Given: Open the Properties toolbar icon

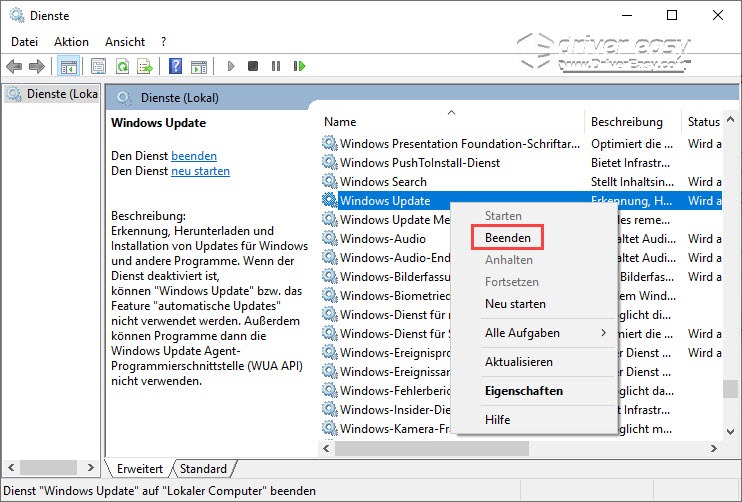Looking at the screenshot, I should [x=98, y=66].
